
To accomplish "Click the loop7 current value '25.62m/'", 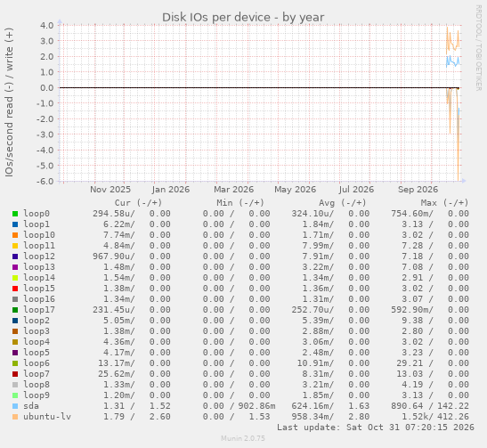I will click(117, 374).
